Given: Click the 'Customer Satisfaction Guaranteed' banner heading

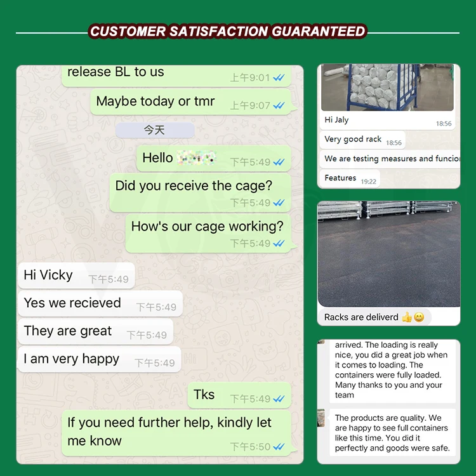Looking at the screenshot, I should point(228,31).
